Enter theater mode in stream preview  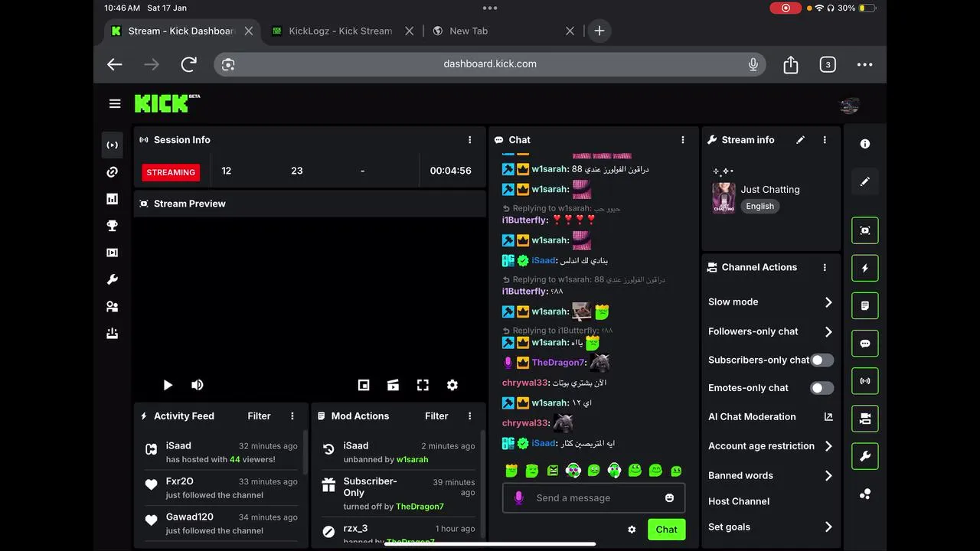tap(393, 385)
